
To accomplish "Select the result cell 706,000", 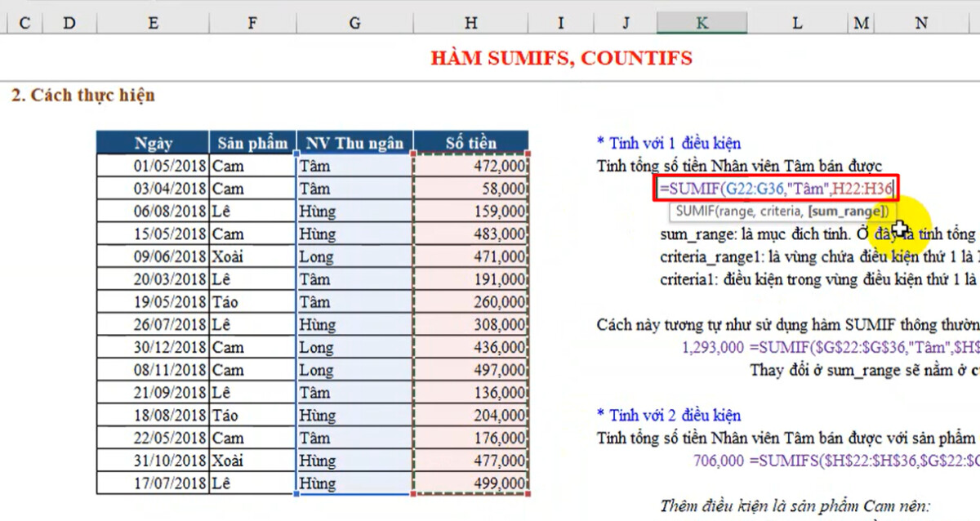I will (x=719, y=461).
